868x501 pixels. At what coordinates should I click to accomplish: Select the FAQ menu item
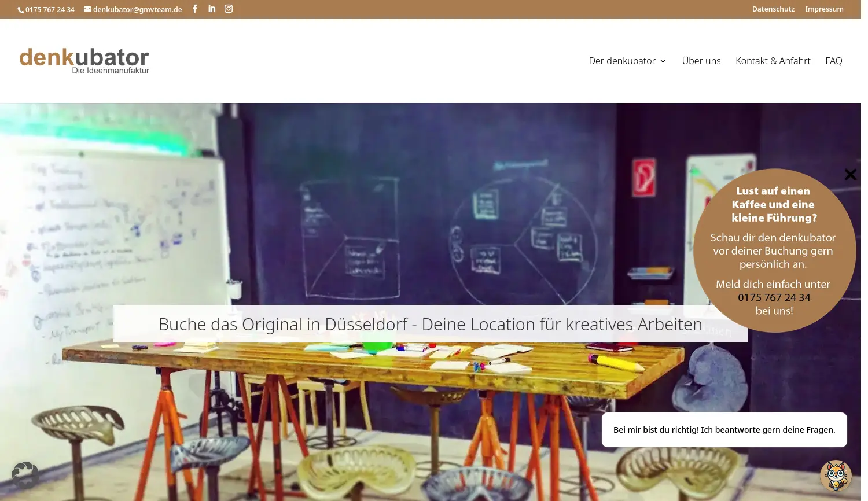tap(833, 61)
